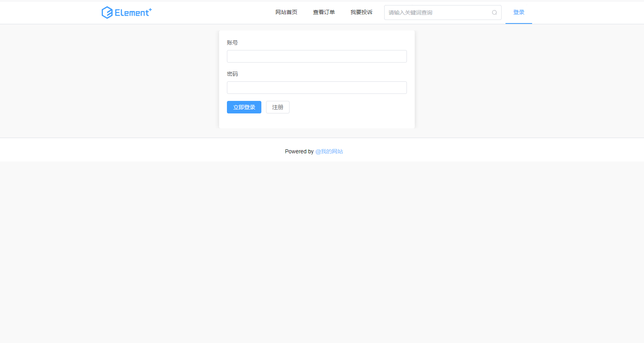Select 我要投诉 in the top menu

(x=361, y=13)
